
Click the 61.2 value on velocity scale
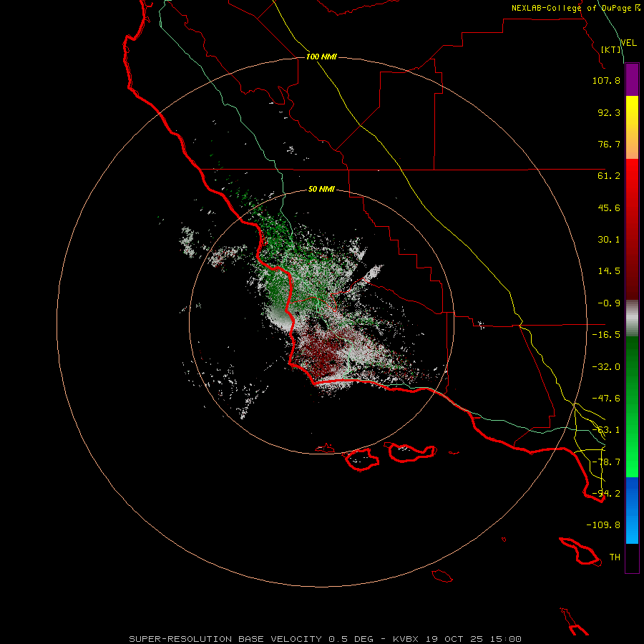coord(609,176)
